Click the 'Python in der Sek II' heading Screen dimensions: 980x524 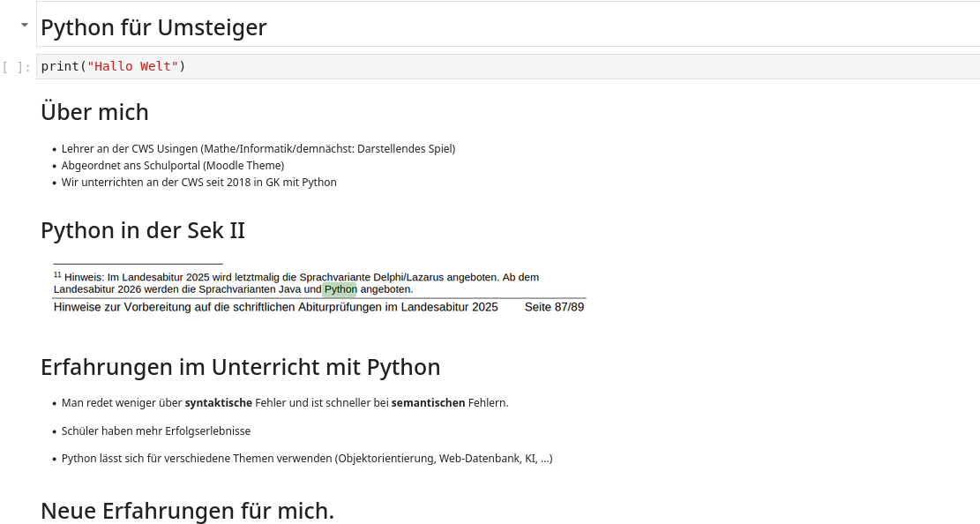tap(142, 230)
